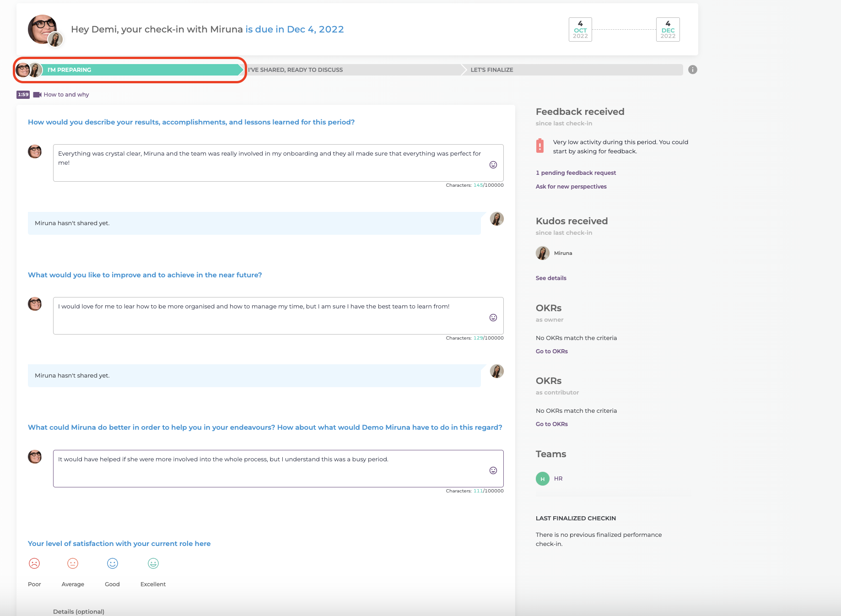Select the Poor satisfaction face
Screen dimensions: 841x616
34,563
